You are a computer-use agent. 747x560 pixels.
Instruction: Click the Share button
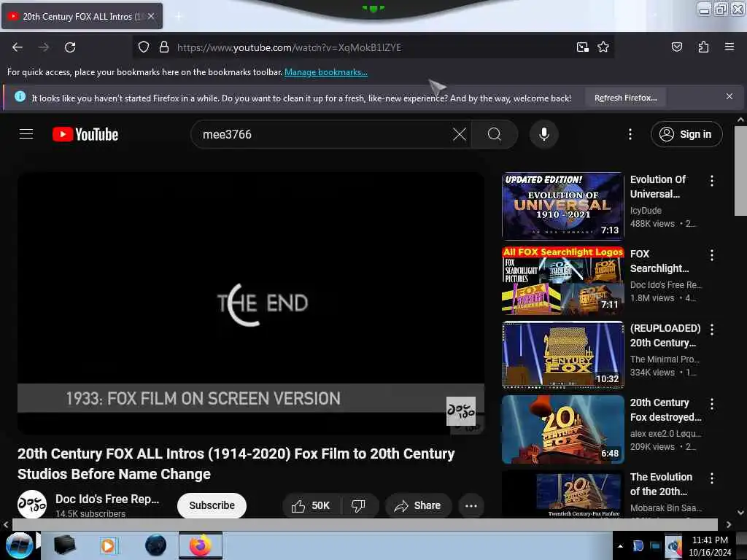[x=418, y=505]
